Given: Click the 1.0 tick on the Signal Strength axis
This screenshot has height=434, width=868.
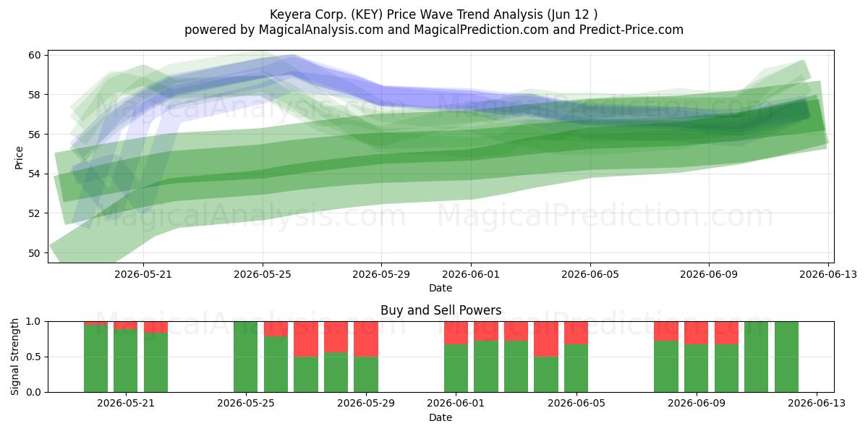Looking at the screenshot, I should click(x=35, y=321).
